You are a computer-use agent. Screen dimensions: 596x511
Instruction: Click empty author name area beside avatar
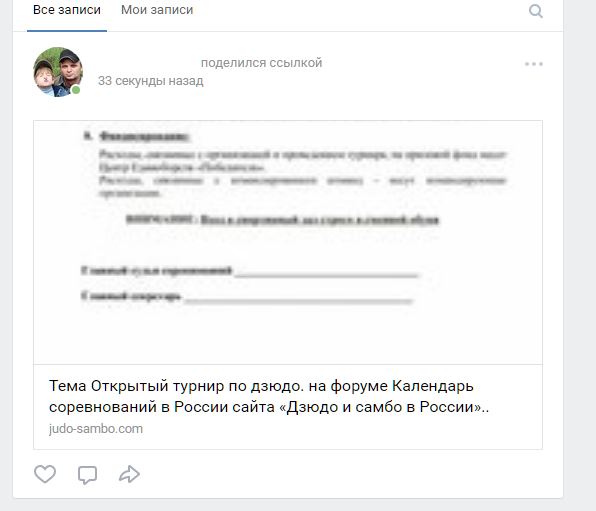[147, 63]
